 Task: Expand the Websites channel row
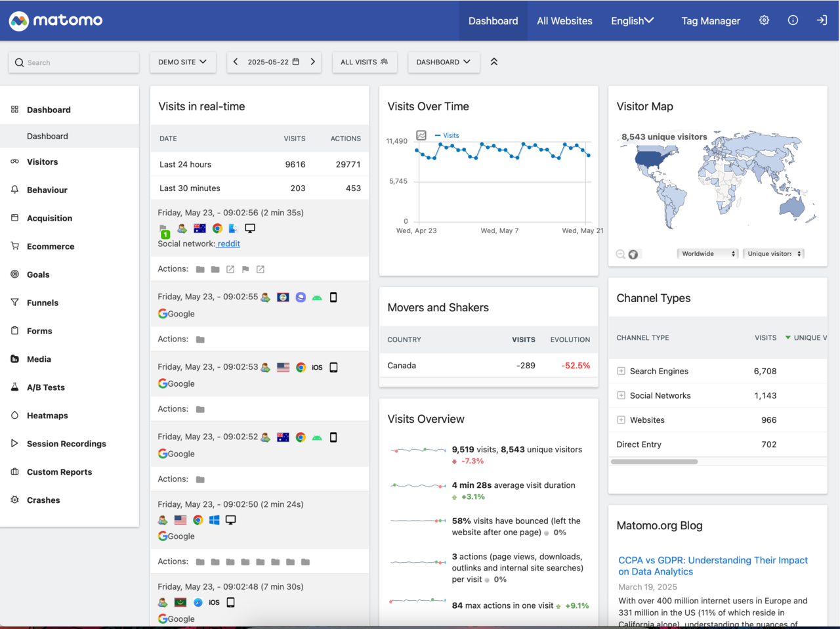coord(621,420)
